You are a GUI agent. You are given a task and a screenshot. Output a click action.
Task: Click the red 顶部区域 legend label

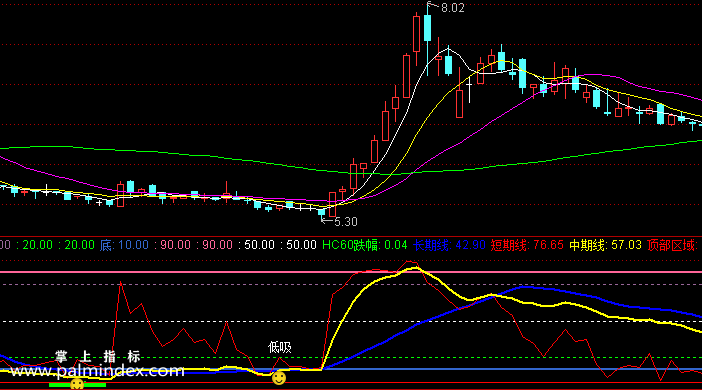[x=672, y=245]
